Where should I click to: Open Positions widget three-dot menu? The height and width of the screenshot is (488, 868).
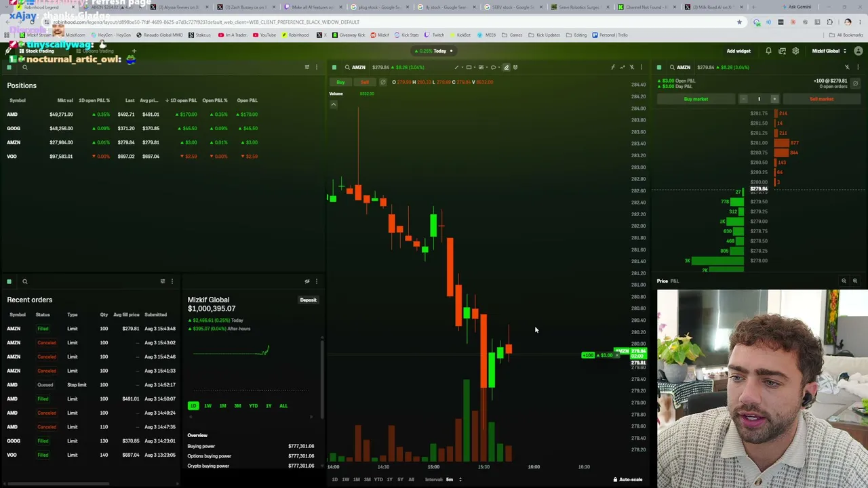[316, 67]
